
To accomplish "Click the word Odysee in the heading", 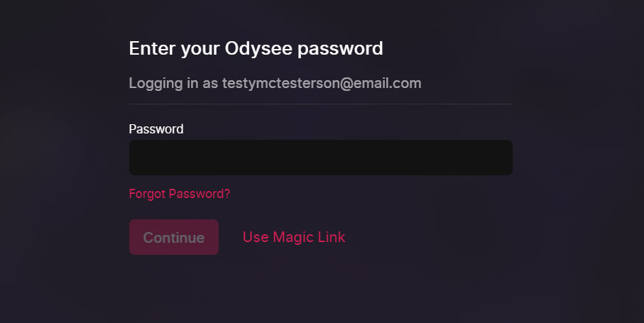I will pyautogui.click(x=258, y=48).
